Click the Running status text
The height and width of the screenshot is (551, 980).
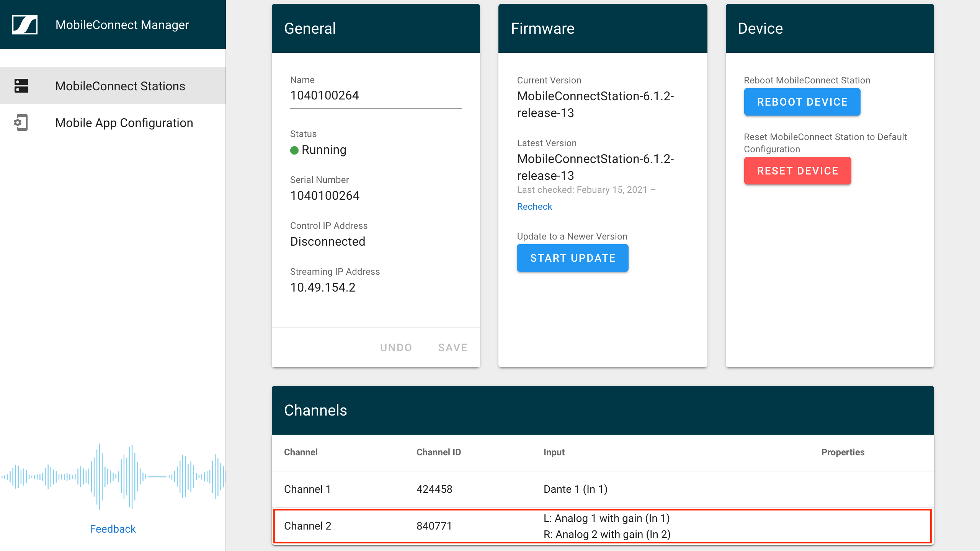point(324,150)
